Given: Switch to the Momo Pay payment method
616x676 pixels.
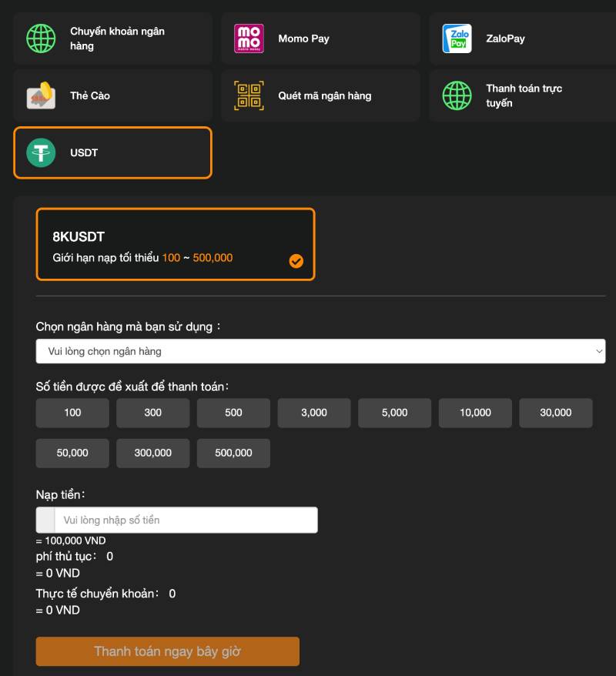Looking at the screenshot, I should pyautogui.click(x=320, y=38).
